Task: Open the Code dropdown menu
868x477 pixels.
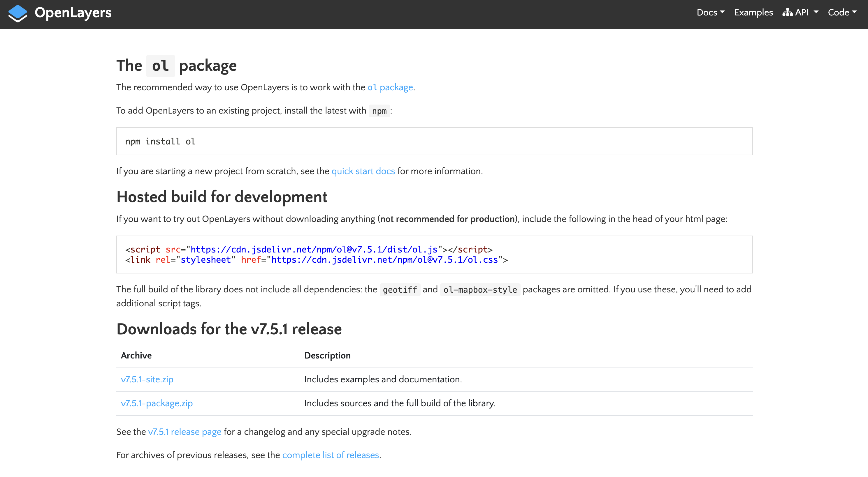Action: click(841, 12)
